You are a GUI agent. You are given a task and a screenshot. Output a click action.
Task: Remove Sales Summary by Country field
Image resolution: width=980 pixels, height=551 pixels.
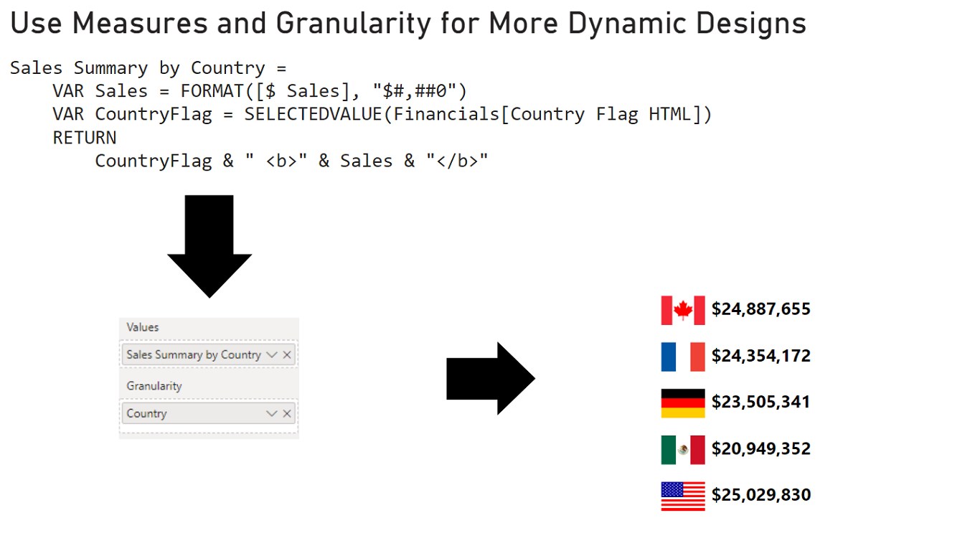click(287, 354)
